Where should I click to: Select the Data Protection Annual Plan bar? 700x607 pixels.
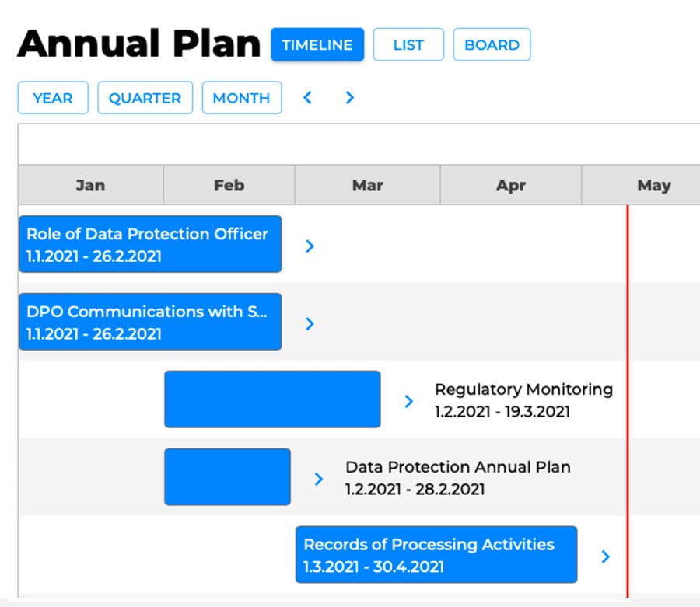(227, 477)
